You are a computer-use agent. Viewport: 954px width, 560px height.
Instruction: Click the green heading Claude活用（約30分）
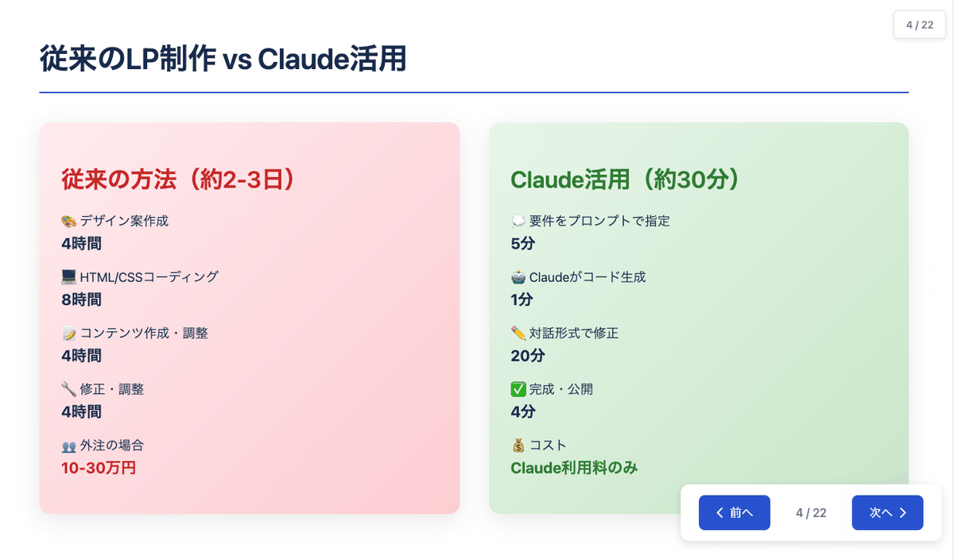[x=626, y=180]
